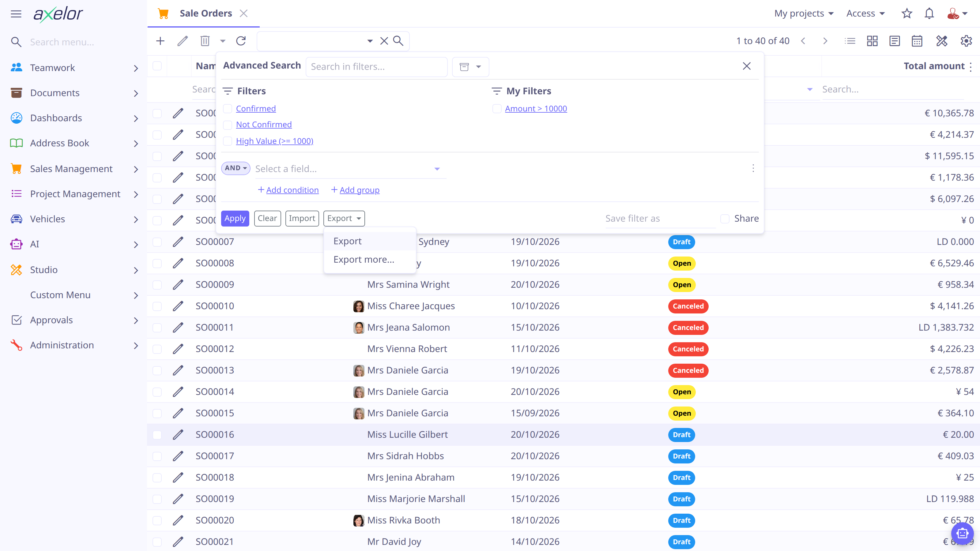This screenshot has height=551, width=980.
Task: Click the toolbar edit pencil icon
Action: (183, 41)
